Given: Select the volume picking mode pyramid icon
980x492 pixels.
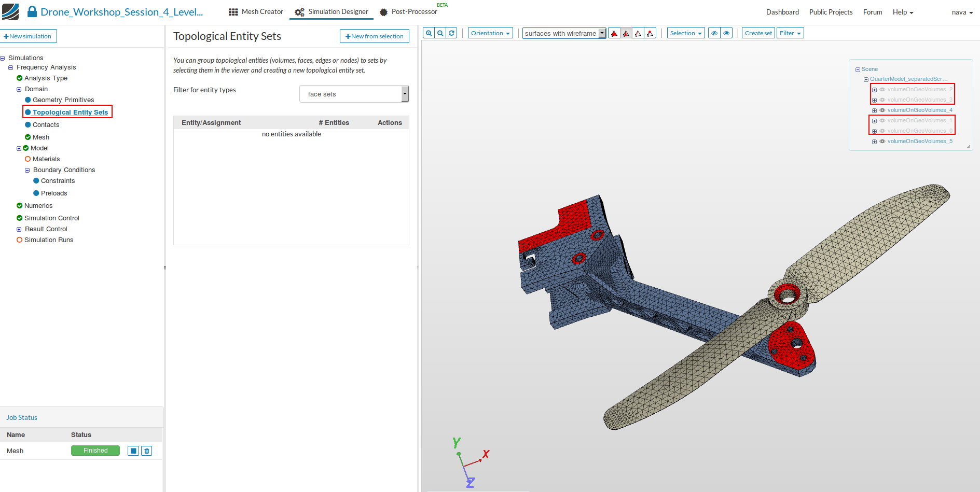Looking at the screenshot, I should [614, 33].
